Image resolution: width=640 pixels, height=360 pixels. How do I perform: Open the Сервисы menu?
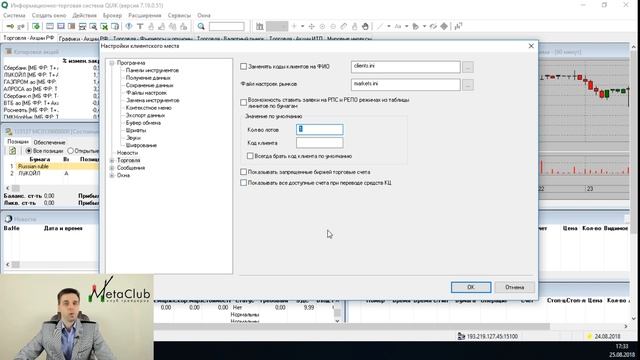coord(179,16)
